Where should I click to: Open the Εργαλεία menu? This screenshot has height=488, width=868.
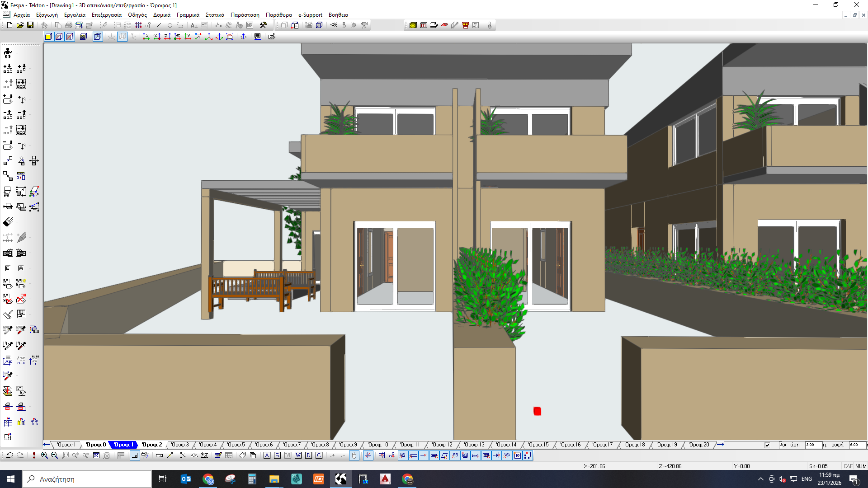pos(75,15)
